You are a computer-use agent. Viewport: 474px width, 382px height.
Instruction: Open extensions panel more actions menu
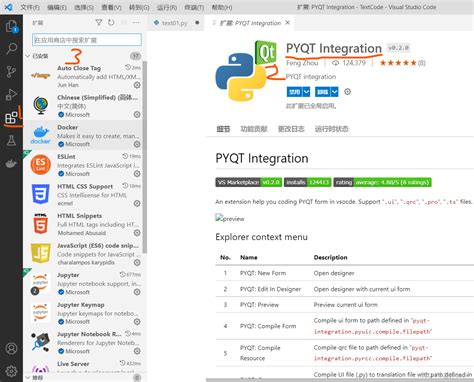click(x=136, y=22)
